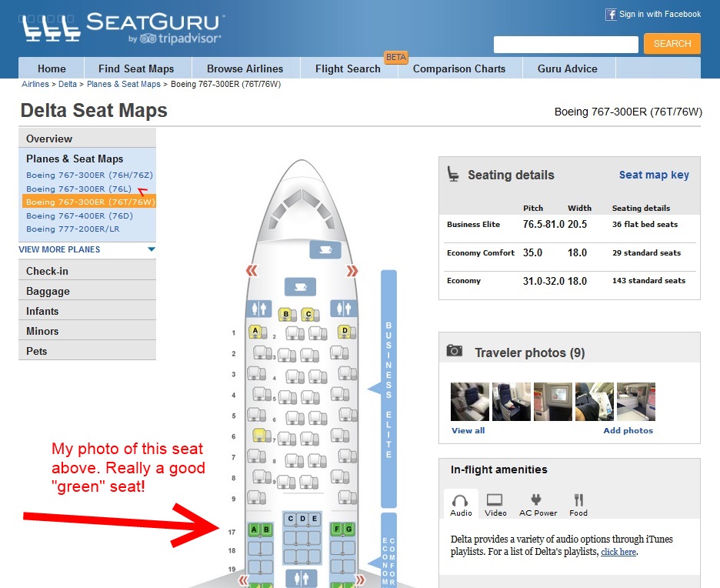The width and height of the screenshot is (720, 588).
Task: Open the first traveler photo thumbnail
Action: (470, 402)
